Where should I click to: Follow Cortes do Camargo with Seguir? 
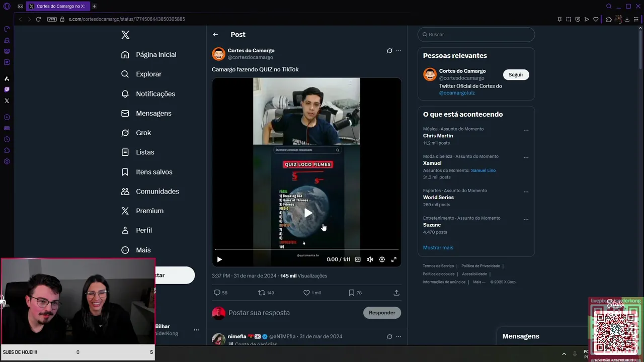(x=516, y=75)
